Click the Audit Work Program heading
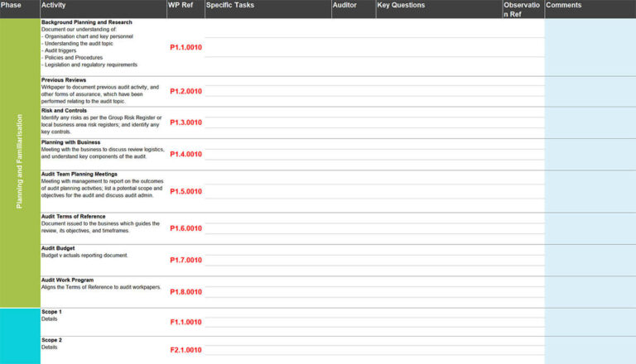Image resolution: width=636 pixels, height=364 pixels. coord(67,280)
